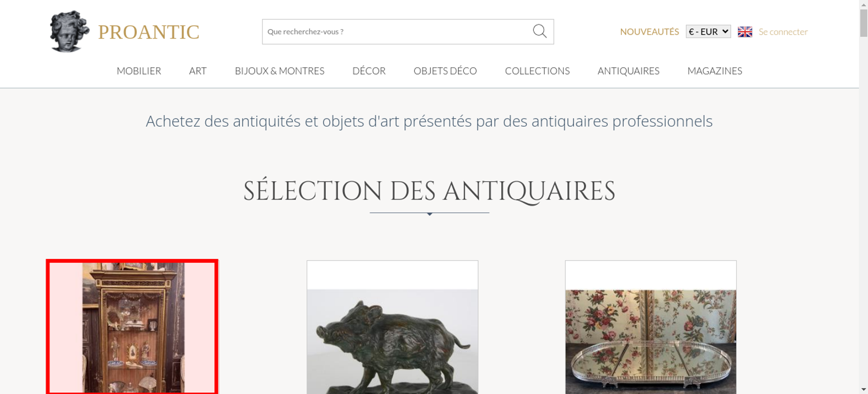Open the BIJOUX & MONTRES menu
Screen dimensions: 868x394
point(279,71)
